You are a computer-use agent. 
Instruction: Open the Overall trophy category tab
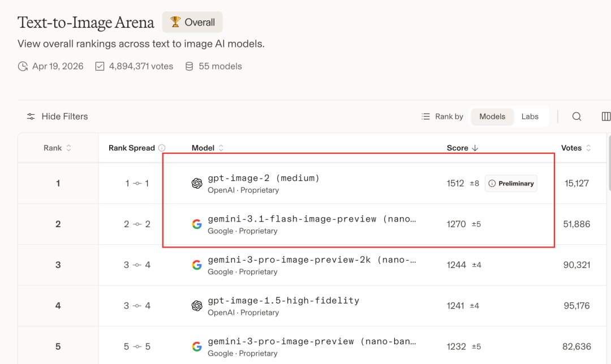click(192, 23)
